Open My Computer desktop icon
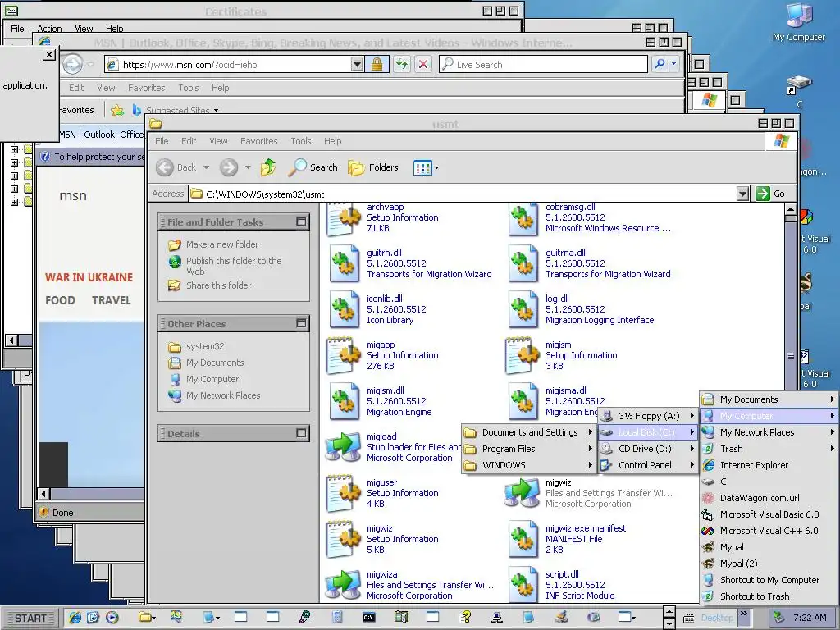This screenshot has height=630, width=840. (799, 22)
